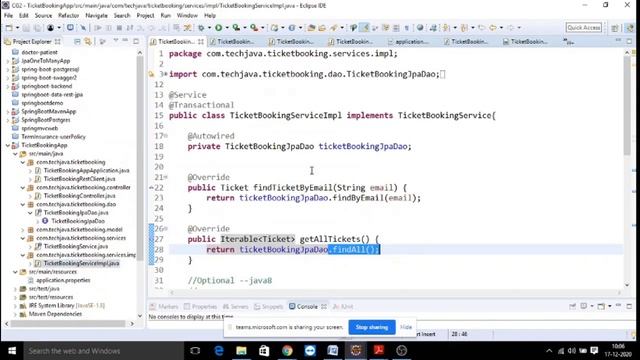Screen dimensions: 640x360
Task: Collapse the src/main/java folder
Action: point(15,154)
